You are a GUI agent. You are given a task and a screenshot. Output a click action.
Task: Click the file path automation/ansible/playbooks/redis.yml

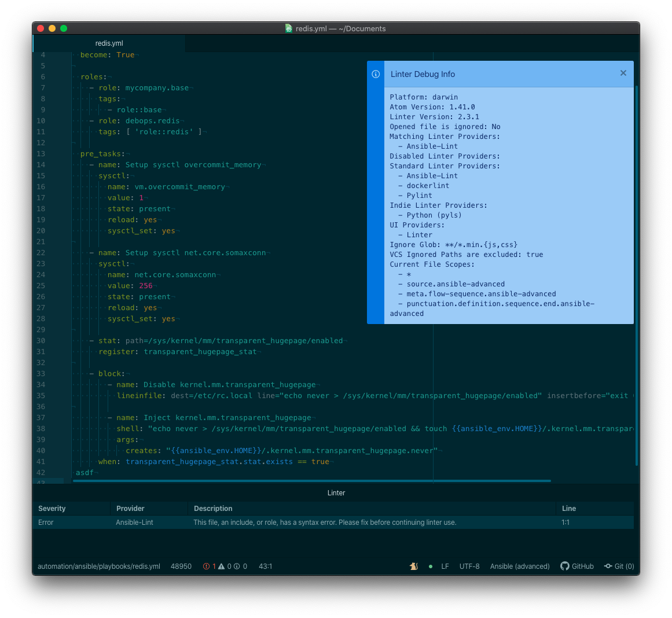(99, 566)
